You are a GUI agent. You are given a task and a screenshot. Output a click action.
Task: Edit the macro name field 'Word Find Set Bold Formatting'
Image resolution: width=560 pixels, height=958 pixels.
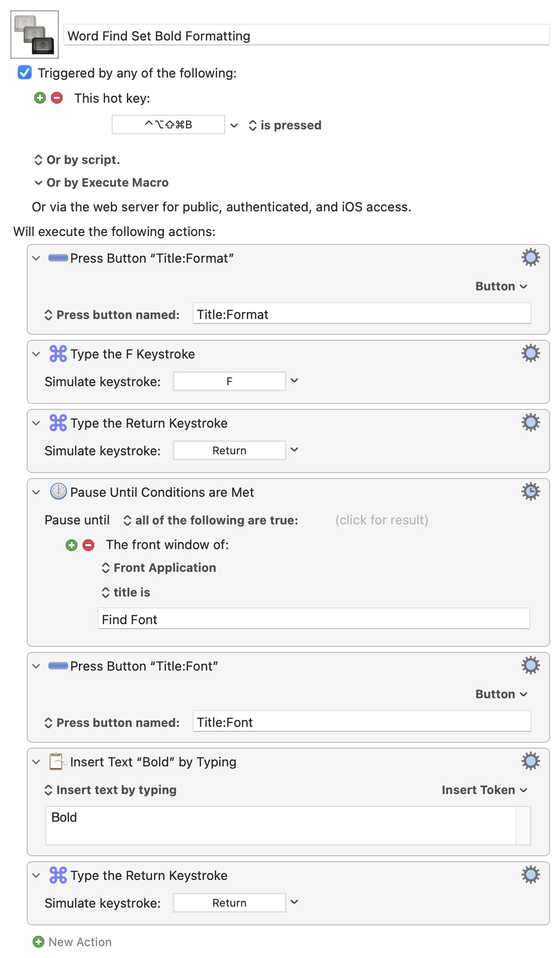click(x=306, y=36)
